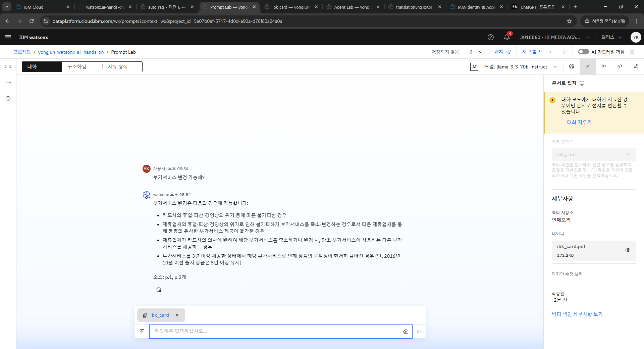Viewport: 644px width, 349px height.
Task: Open AI guardrails settings gear
Action: (632, 52)
